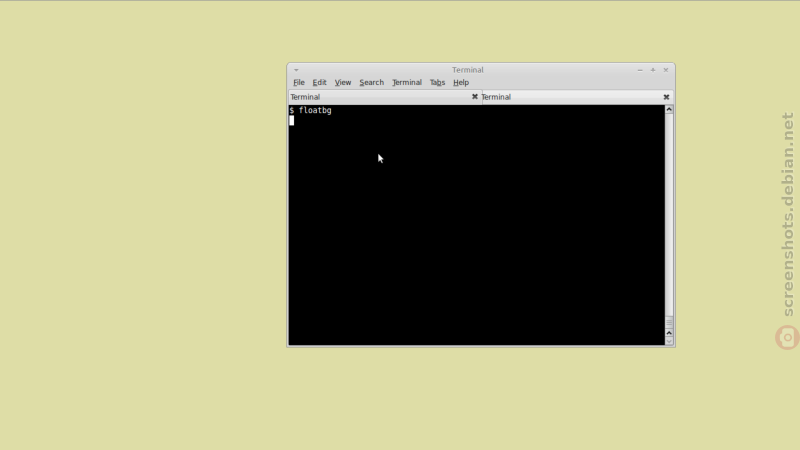Open the View menu
The height and width of the screenshot is (450, 800).
343,82
